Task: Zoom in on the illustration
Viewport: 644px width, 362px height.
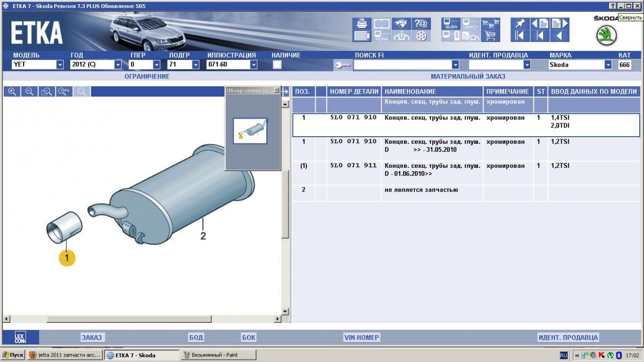Action: (12, 92)
